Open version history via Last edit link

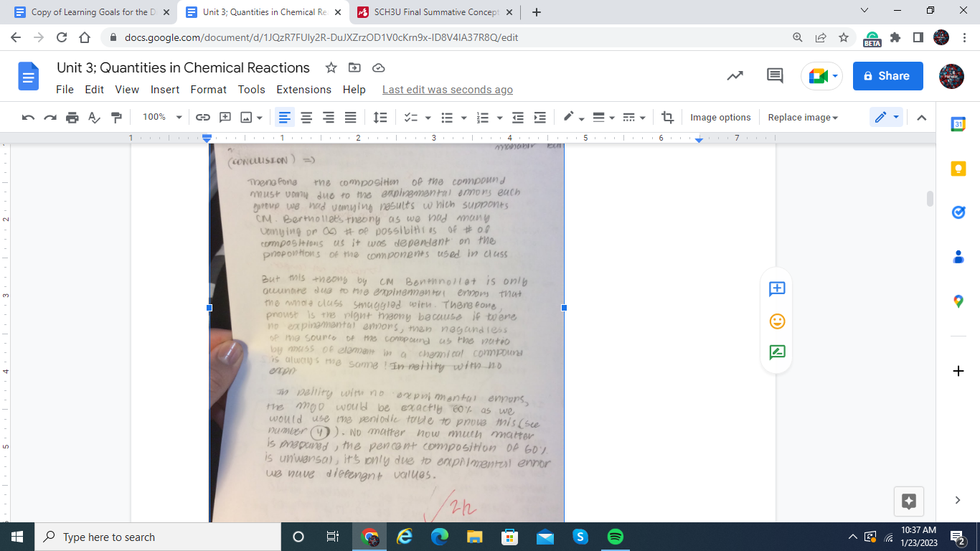448,90
